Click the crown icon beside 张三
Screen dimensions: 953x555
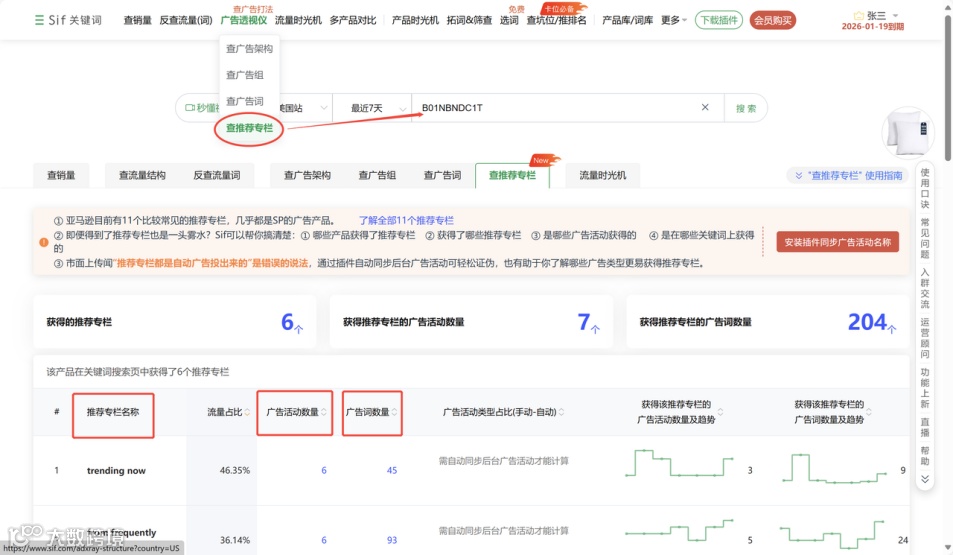(858, 16)
